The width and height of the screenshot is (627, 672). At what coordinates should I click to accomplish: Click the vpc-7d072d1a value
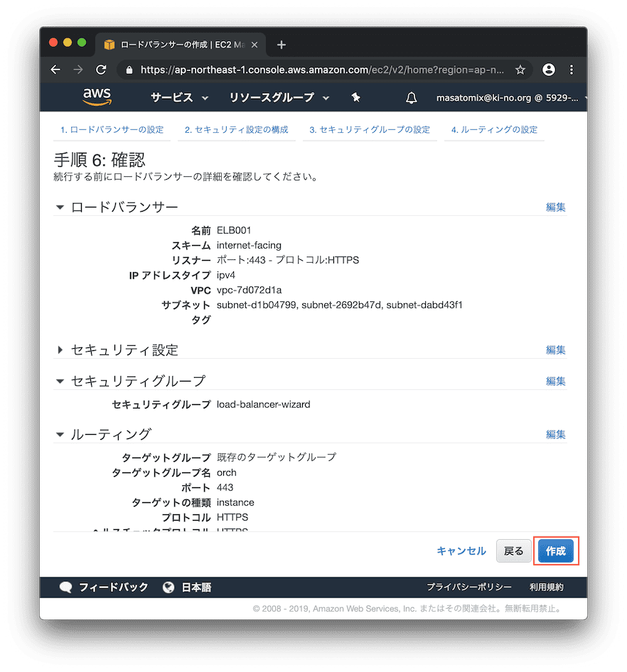tap(250, 290)
